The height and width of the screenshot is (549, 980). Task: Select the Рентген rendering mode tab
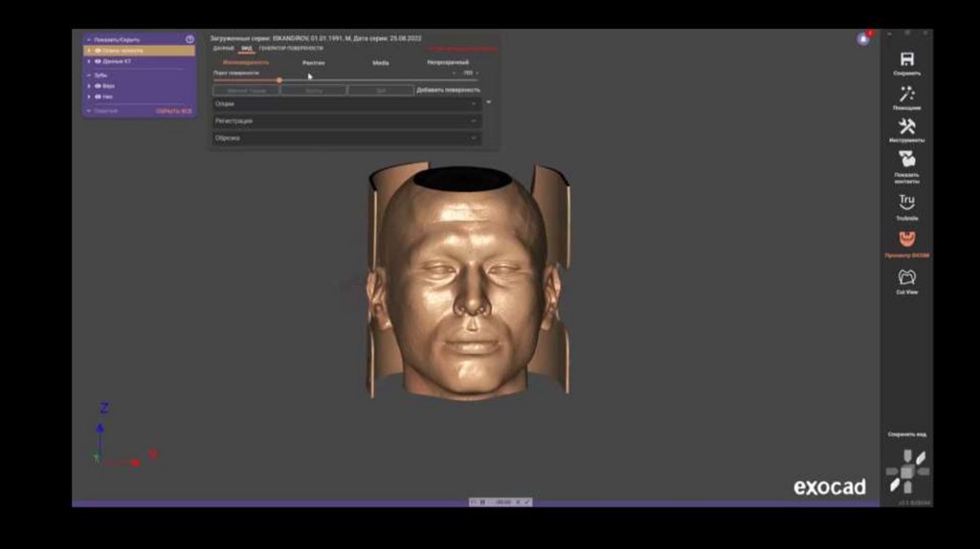tap(313, 62)
